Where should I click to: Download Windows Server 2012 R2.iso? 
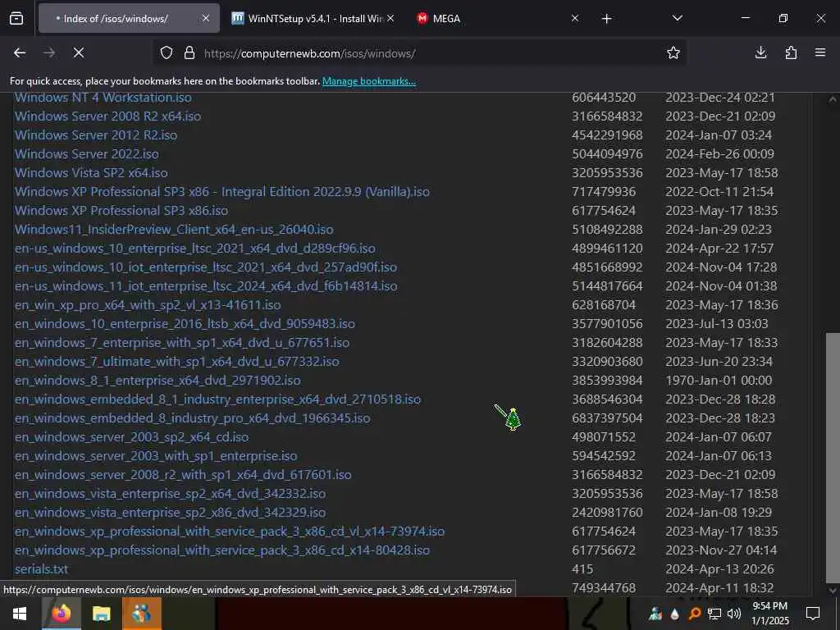tap(96, 135)
